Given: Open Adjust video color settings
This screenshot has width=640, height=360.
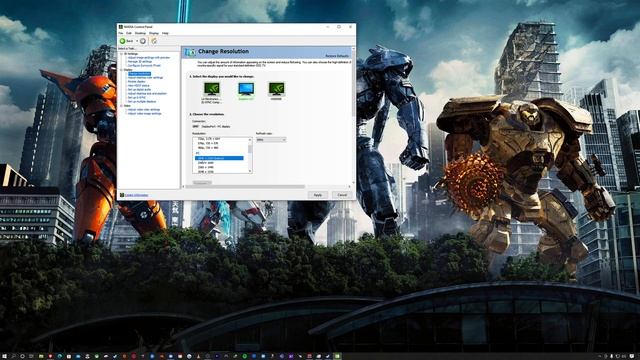Looking at the screenshot, I should point(144,110).
